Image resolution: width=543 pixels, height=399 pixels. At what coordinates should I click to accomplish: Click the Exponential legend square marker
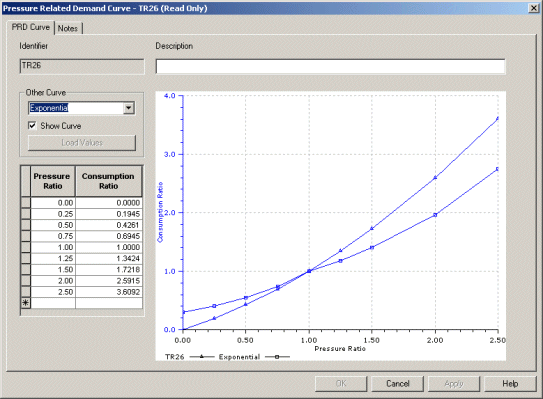tap(277, 357)
